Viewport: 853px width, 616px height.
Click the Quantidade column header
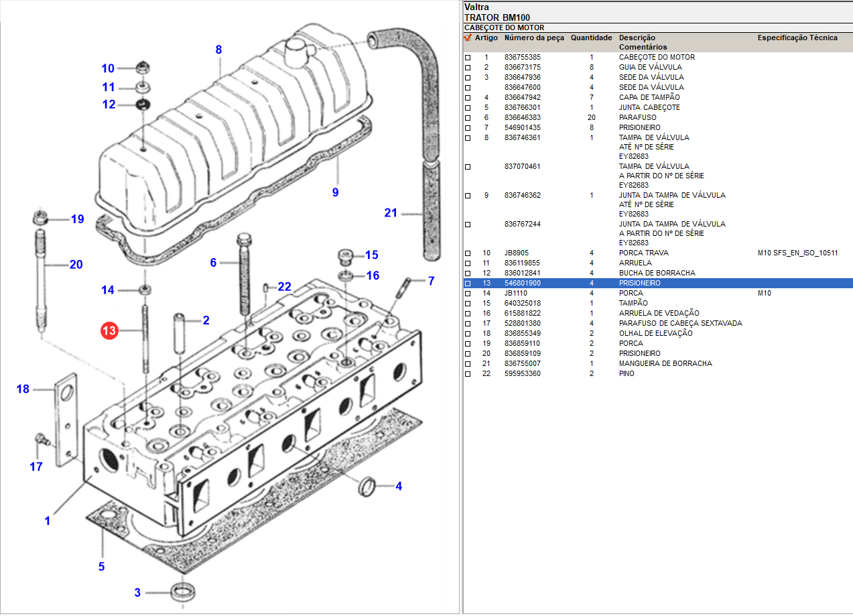pos(591,38)
